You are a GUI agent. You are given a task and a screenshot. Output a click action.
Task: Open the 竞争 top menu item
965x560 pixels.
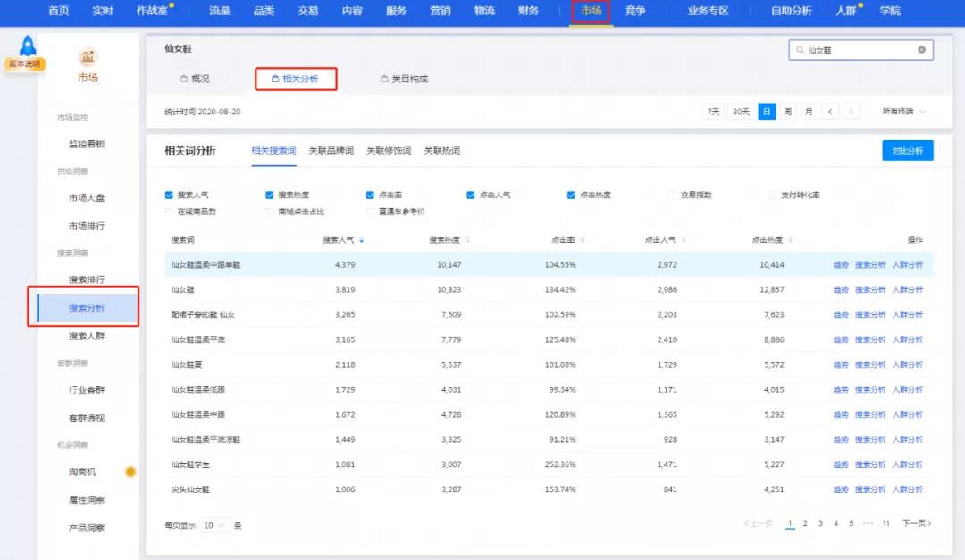point(635,11)
